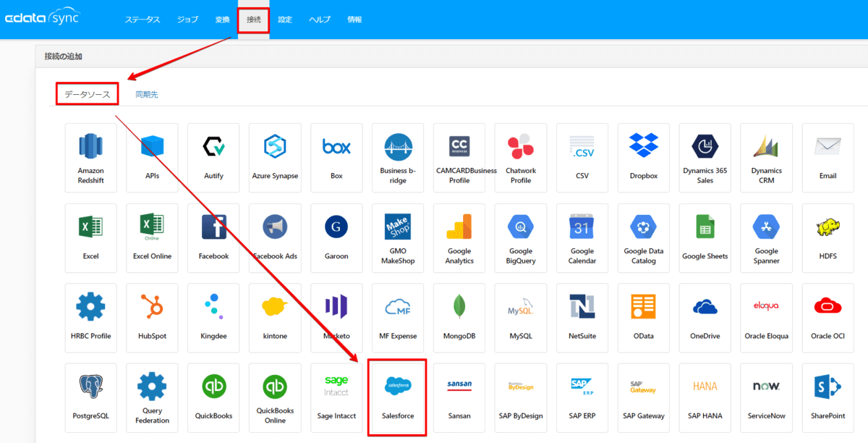Image resolution: width=868 pixels, height=443 pixels.
Task: Open the ステータス menu item
Action: [x=142, y=20]
